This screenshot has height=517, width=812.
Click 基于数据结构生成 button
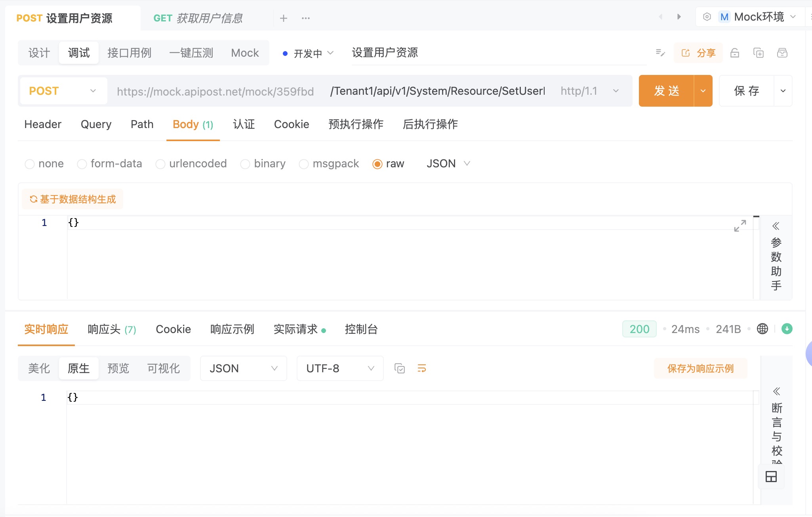[x=72, y=199]
